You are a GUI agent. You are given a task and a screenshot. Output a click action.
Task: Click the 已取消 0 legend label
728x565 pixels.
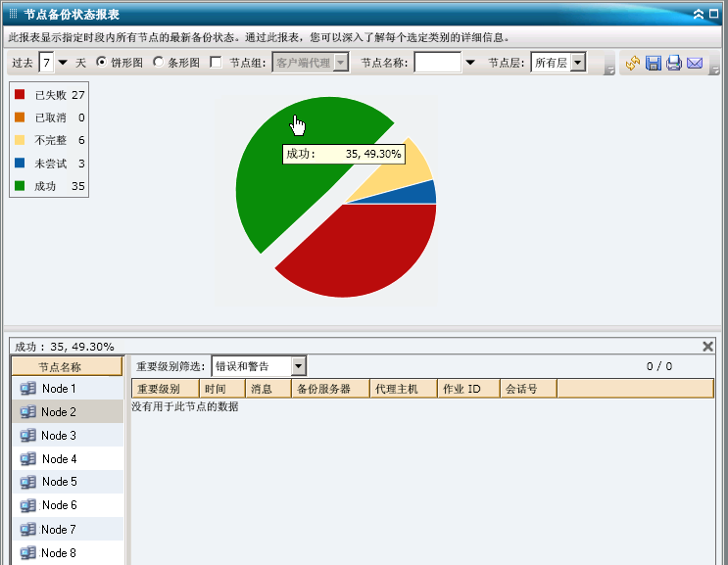[60, 118]
